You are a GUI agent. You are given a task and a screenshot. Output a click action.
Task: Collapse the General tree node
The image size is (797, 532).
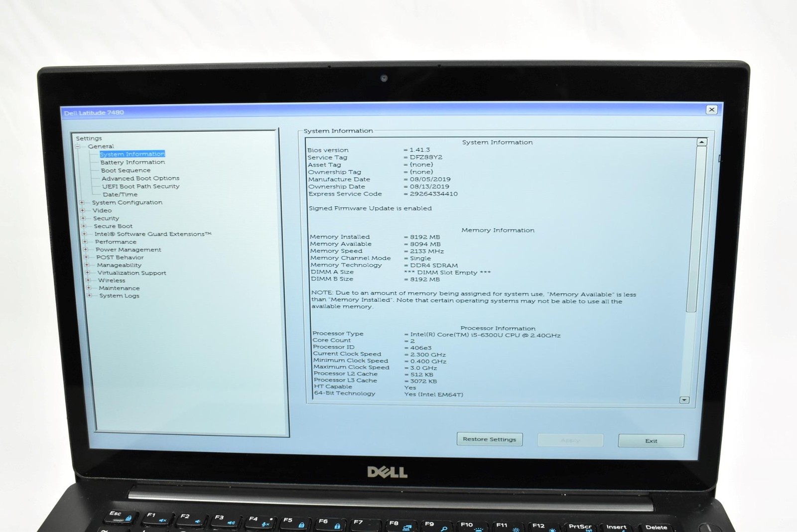78,146
